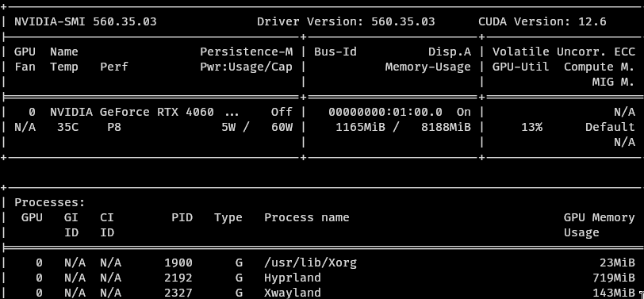Select the Bus-Id header text
Screen dimensions: 644x299
335,52
